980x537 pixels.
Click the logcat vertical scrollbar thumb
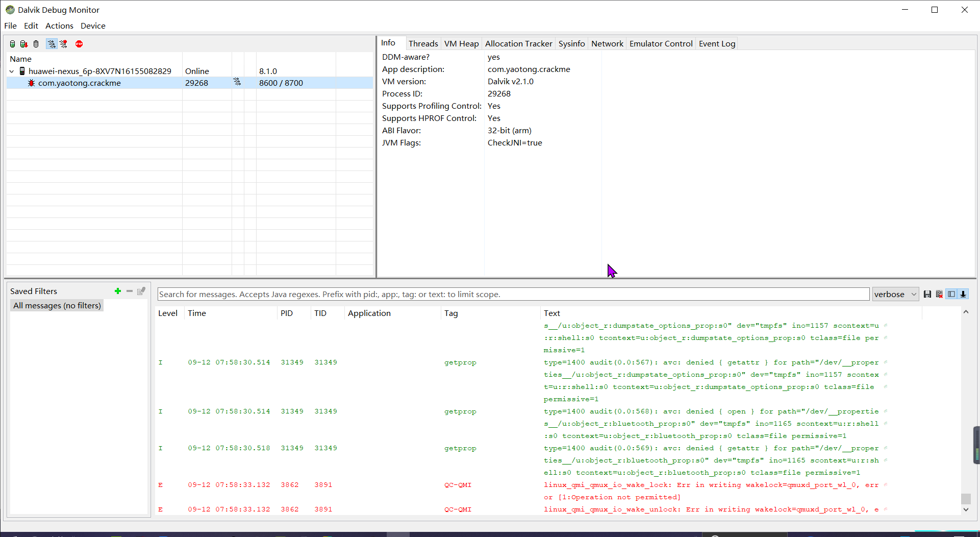(966, 498)
